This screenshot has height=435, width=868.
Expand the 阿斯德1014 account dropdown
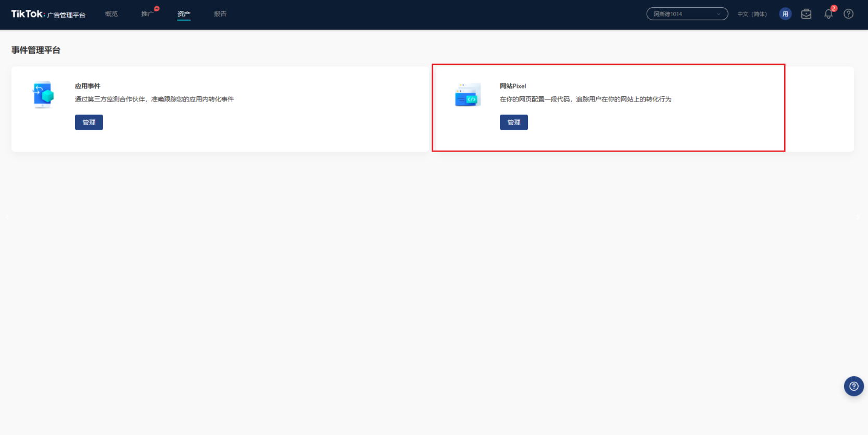[x=687, y=14]
